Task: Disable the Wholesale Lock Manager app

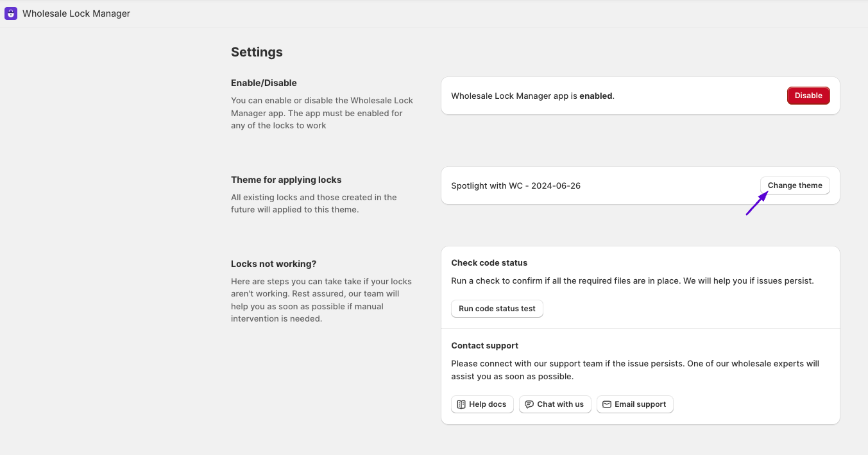Action: [x=808, y=96]
